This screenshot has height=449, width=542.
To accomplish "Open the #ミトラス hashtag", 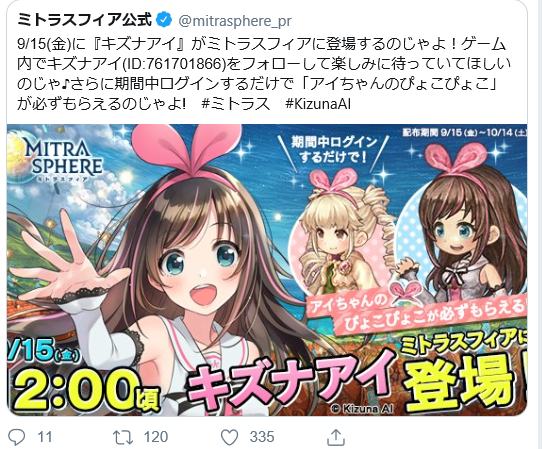I will pos(236,104).
